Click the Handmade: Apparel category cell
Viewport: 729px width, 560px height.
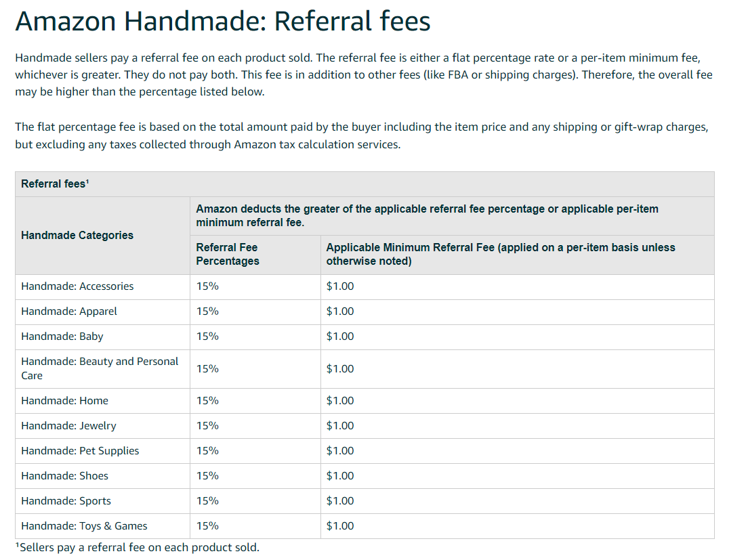(x=103, y=311)
